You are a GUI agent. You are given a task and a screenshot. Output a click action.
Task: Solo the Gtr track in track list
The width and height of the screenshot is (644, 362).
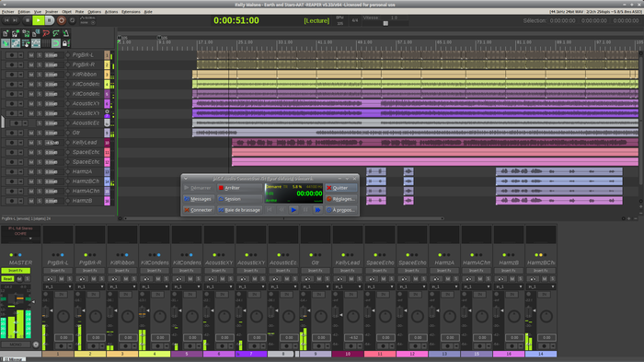tap(40, 133)
